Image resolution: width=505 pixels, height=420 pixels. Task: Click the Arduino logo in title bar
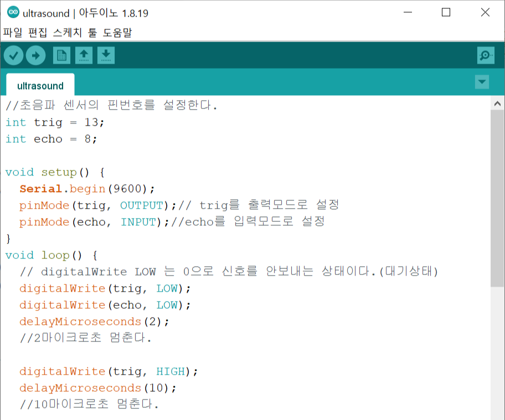[x=13, y=13]
